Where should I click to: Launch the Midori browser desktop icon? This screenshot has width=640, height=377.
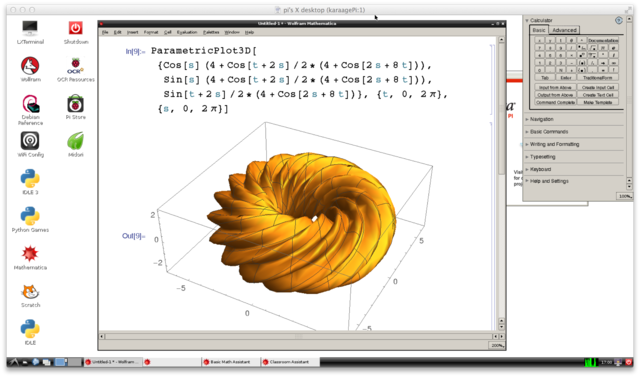point(76,144)
